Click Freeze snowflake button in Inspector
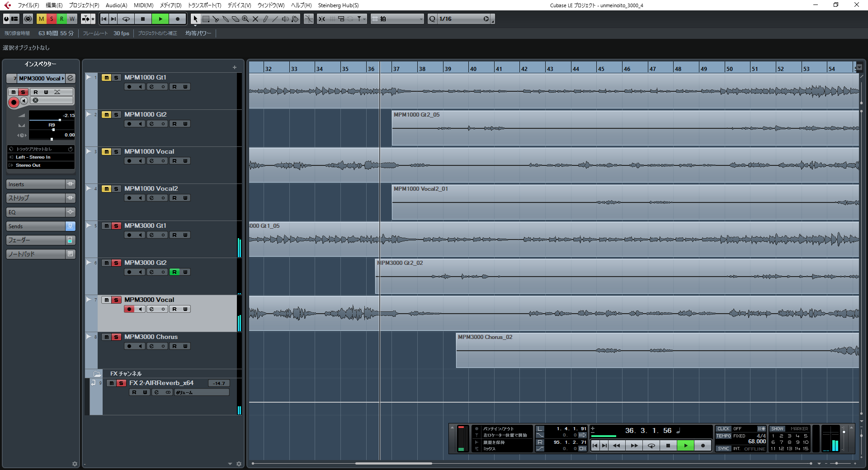Image resolution: width=868 pixels, height=470 pixels. click(x=36, y=100)
